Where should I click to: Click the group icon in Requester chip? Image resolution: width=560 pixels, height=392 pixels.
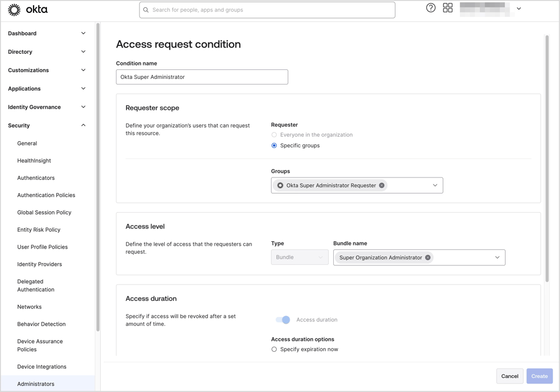281,185
